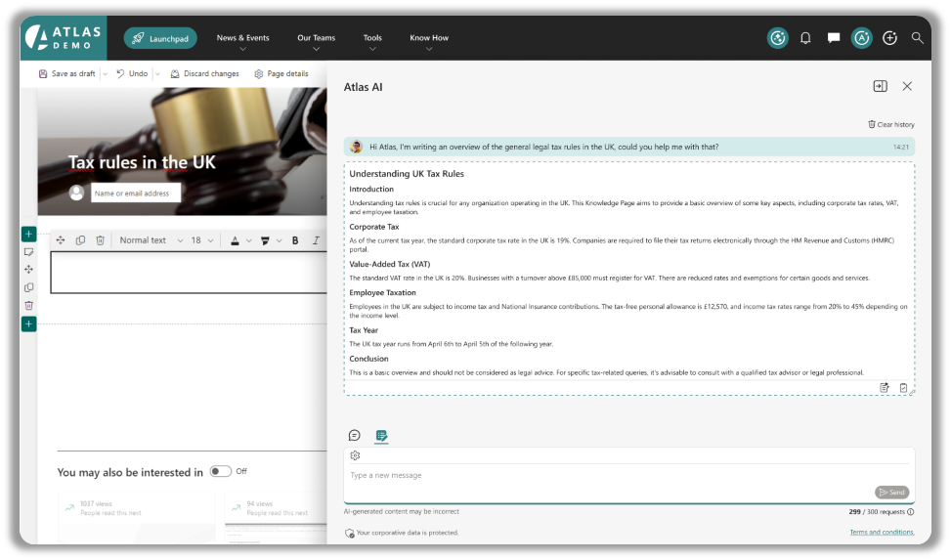Open the user profile avatar icon
This screenshot has width=951, height=560.
click(861, 38)
